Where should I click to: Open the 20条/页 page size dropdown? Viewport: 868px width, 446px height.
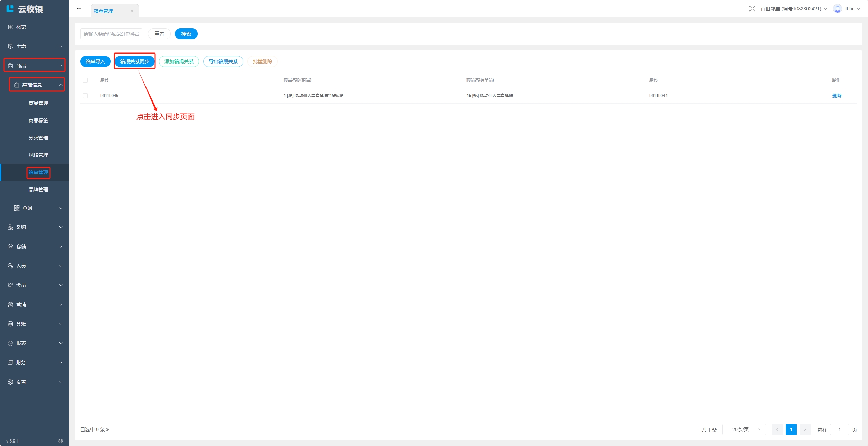[x=744, y=429]
